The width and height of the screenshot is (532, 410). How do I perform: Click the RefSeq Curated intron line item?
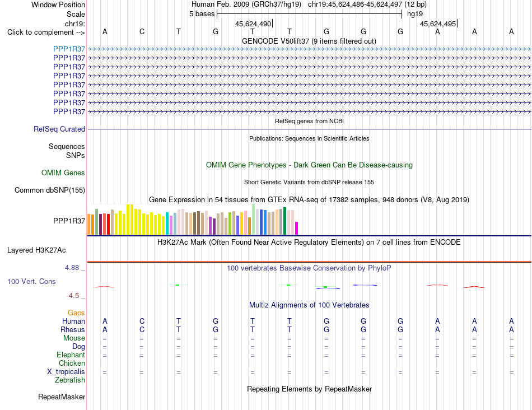(x=310, y=129)
